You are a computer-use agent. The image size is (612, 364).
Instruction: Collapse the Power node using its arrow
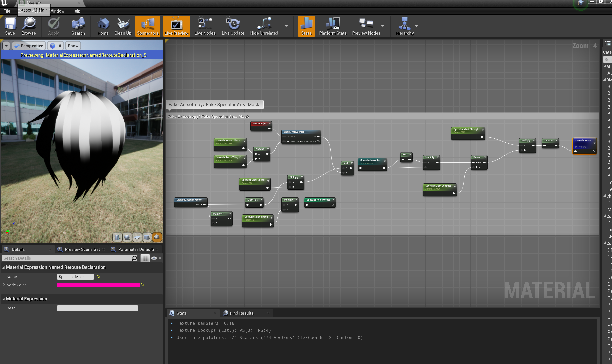[485, 157]
